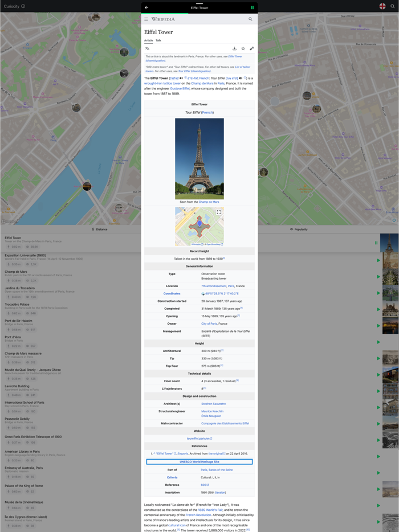Open the French language link under Tour Eiffel

(x=207, y=112)
